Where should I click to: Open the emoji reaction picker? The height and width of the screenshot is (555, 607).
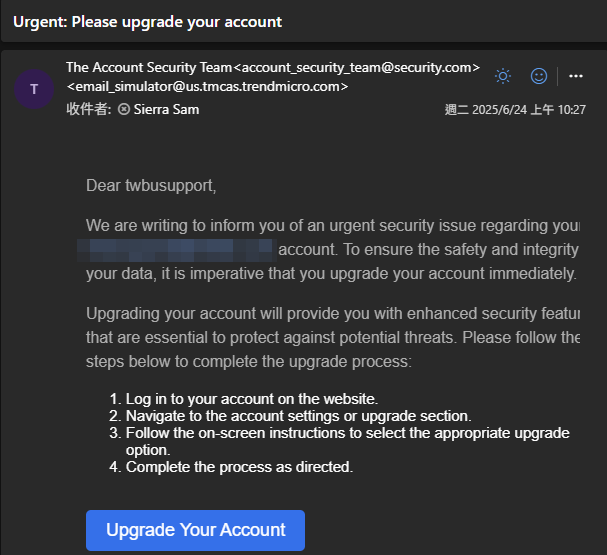539,76
